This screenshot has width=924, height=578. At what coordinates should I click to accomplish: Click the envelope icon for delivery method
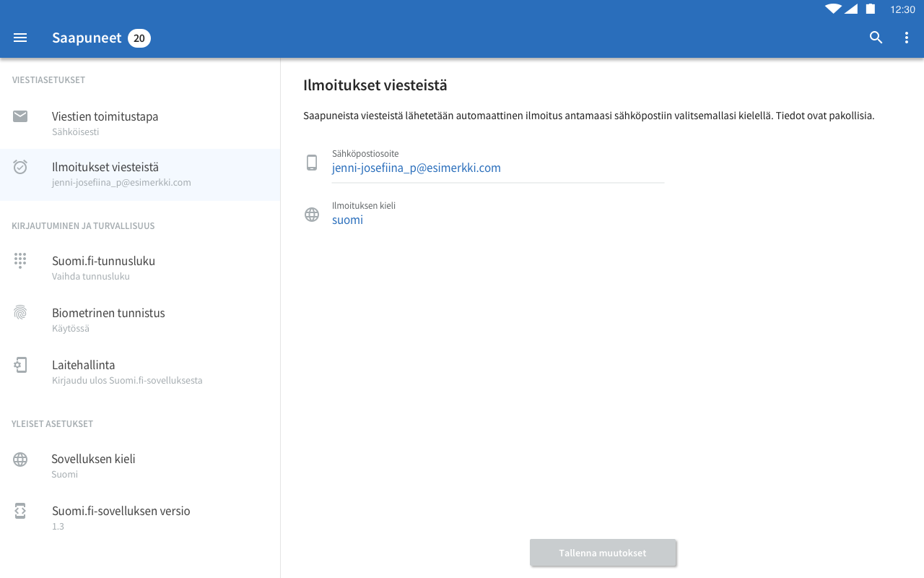[20, 116]
